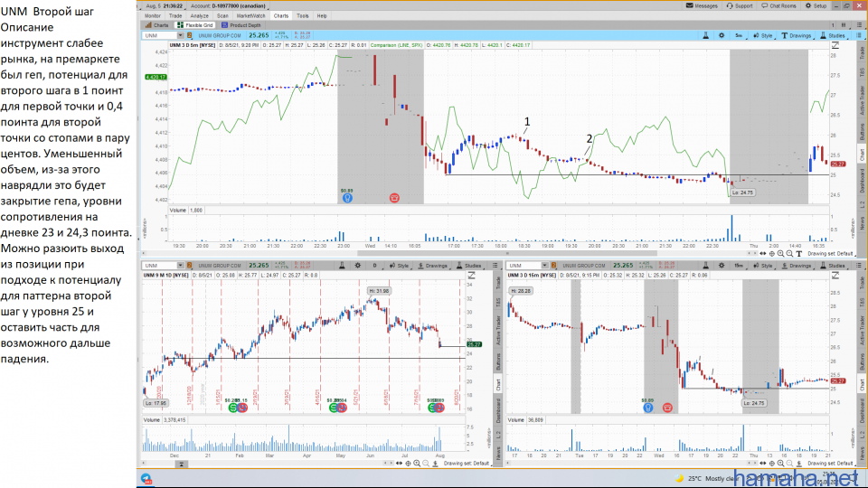Open the Setup menu
The width and height of the screenshot is (868, 488).
click(816, 5)
